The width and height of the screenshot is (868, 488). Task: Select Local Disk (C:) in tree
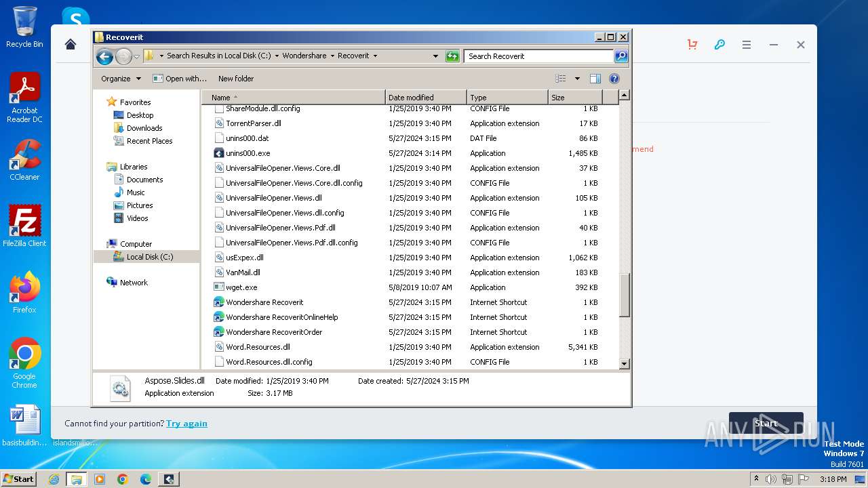[150, 257]
